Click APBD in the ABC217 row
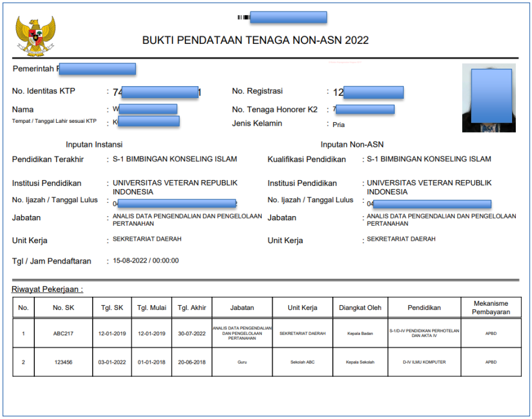 491,334
